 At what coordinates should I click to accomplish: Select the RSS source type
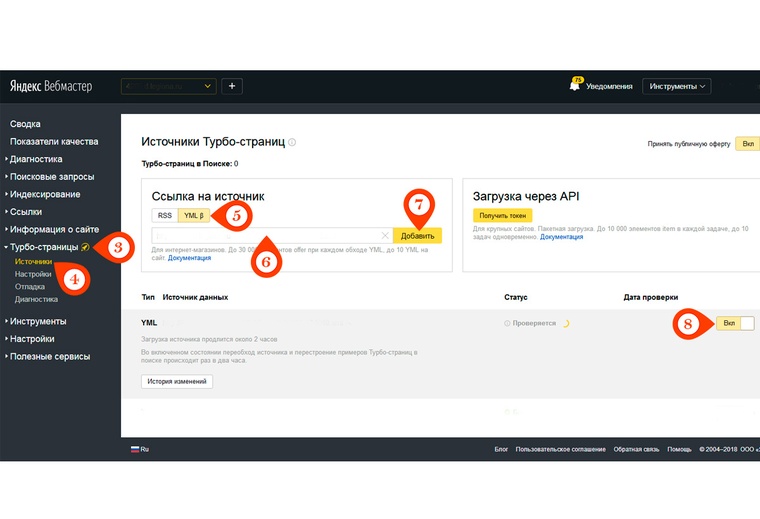165,215
